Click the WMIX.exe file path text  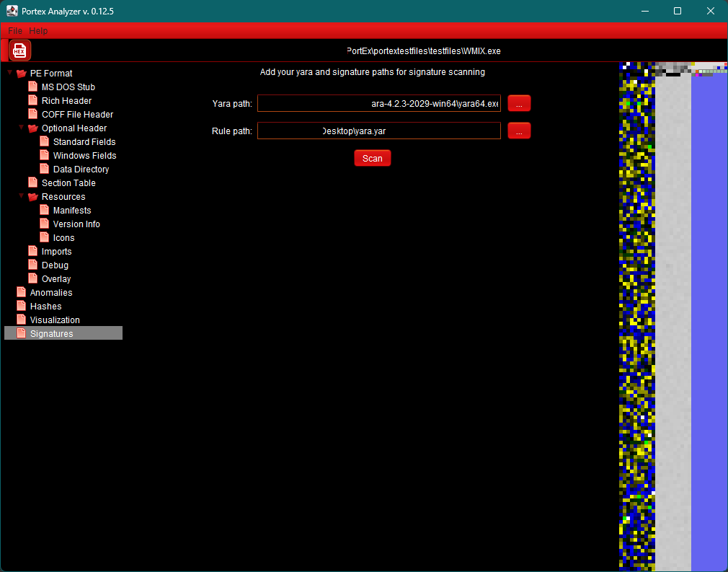click(423, 51)
